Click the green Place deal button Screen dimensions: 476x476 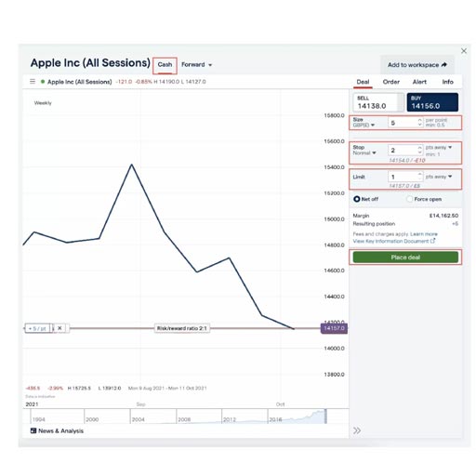point(405,258)
